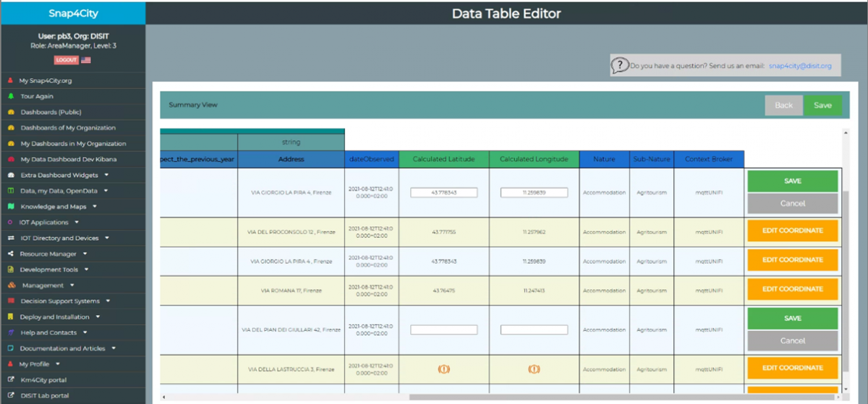Click the question mark help bubble icon
868x404 pixels.
click(620, 66)
